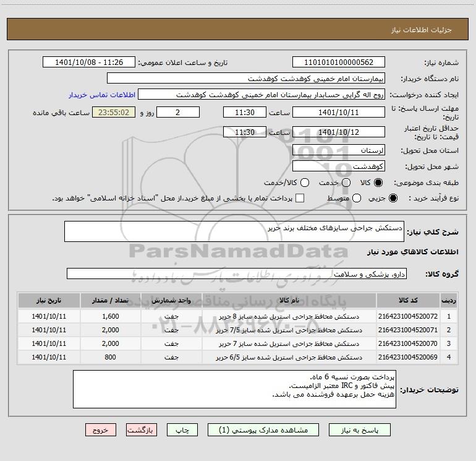The image size is (476, 461).
Task: Click the remaining days field showing 2
Action: pos(178,112)
